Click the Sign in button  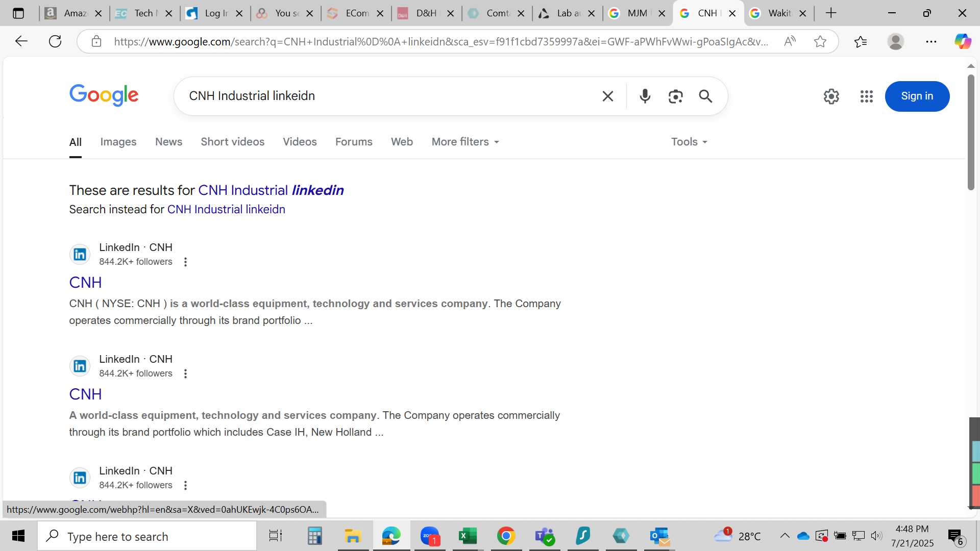tap(917, 96)
